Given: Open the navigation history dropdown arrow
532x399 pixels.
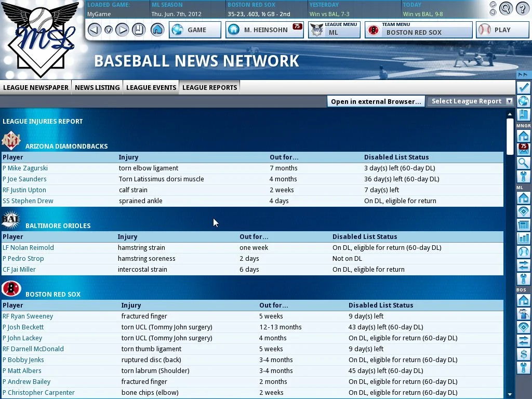Looking at the screenshot, I should [108, 30].
